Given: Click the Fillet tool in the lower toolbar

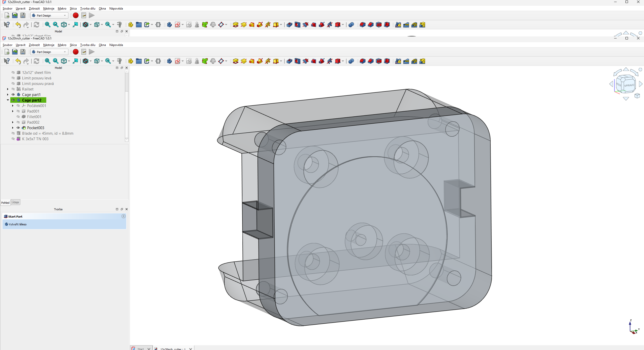Looking at the screenshot, I should [x=362, y=61].
